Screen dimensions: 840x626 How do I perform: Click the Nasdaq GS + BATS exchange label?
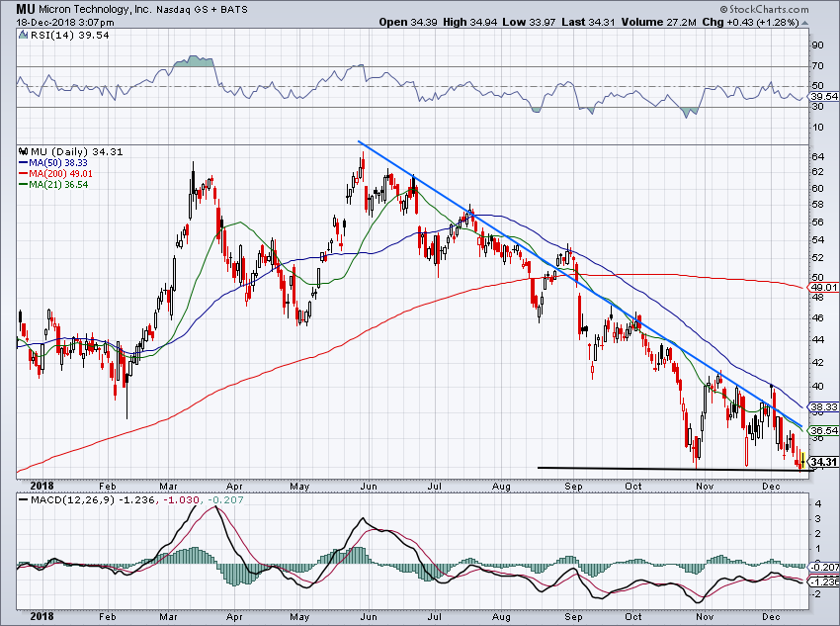[x=202, y=10]
